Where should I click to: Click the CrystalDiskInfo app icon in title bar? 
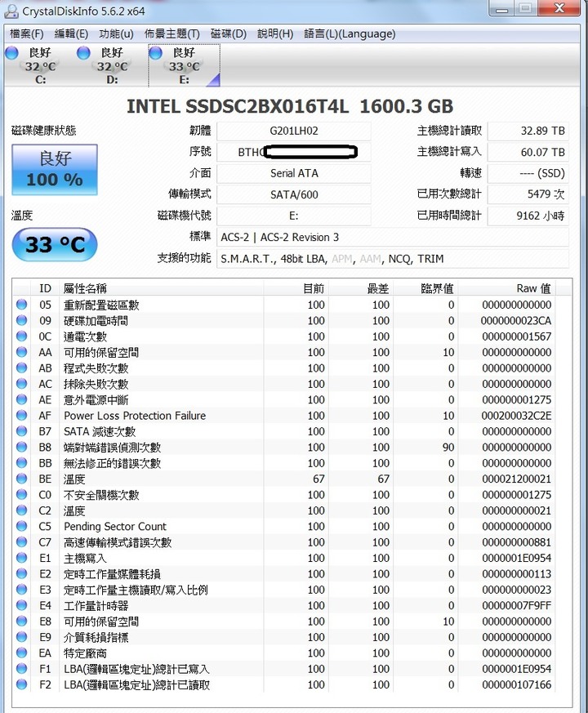11,11
